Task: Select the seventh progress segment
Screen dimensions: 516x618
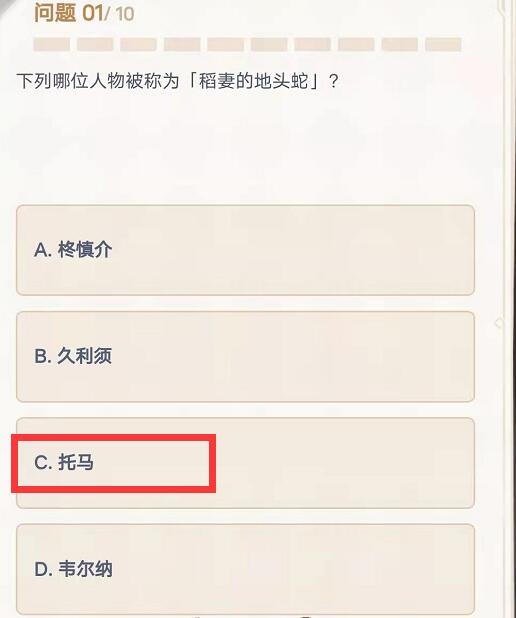Action: pos(313,45)
